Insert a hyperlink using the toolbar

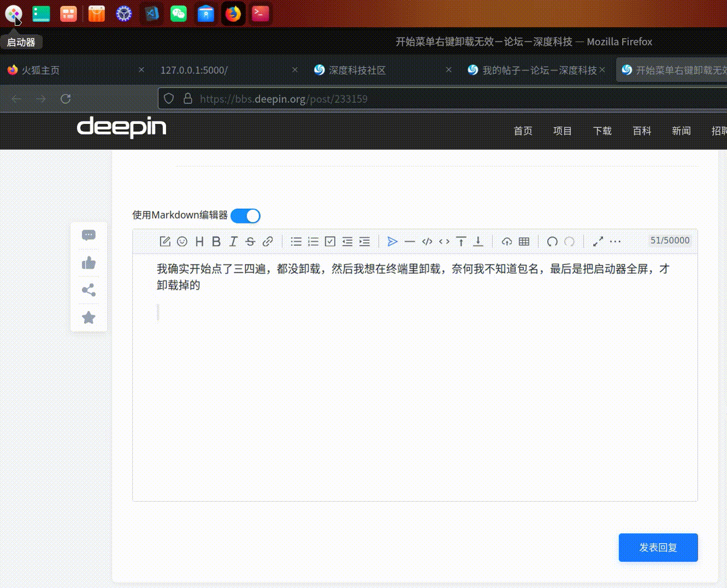click(267, 241)
